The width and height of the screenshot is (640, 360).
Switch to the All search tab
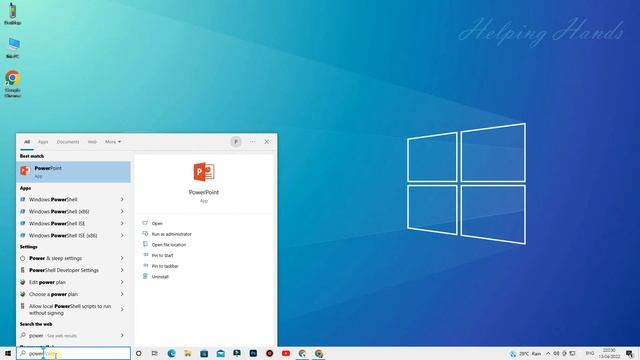[27, 142]
